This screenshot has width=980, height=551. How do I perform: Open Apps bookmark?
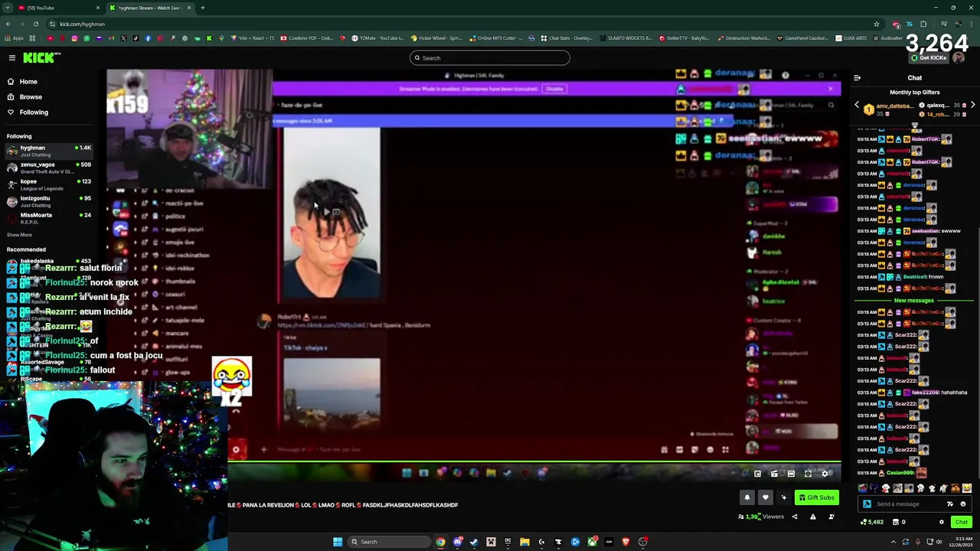14,38
